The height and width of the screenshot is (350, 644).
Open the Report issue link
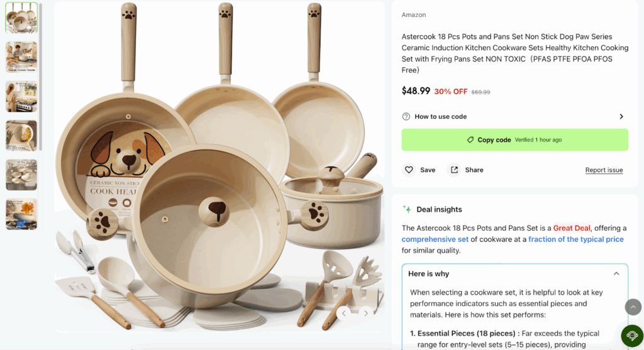click(604, 170)
